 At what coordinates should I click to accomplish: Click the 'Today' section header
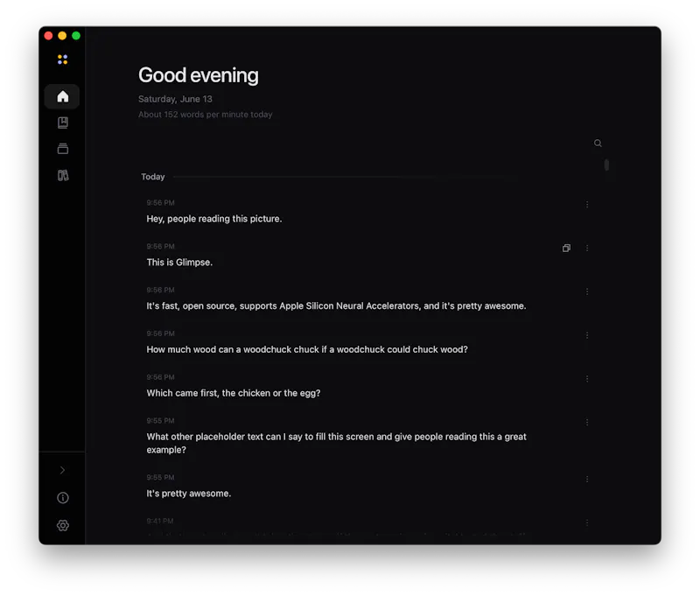[x=153, y=177]
